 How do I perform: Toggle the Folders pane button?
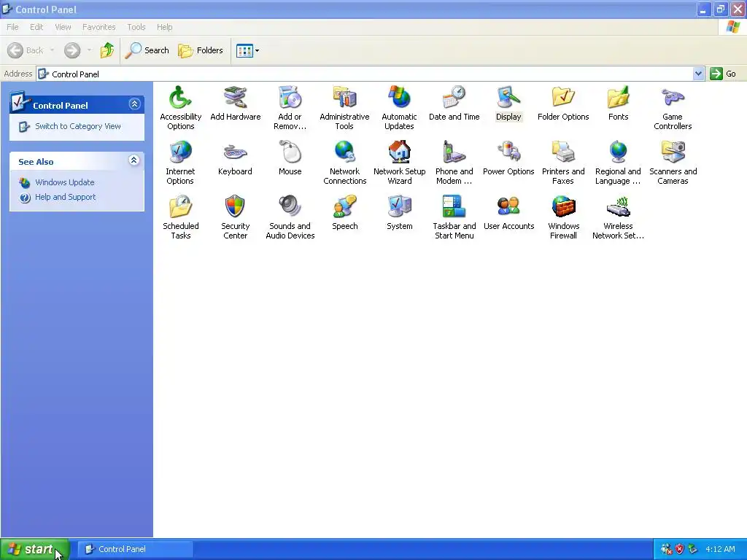[201, 50]
